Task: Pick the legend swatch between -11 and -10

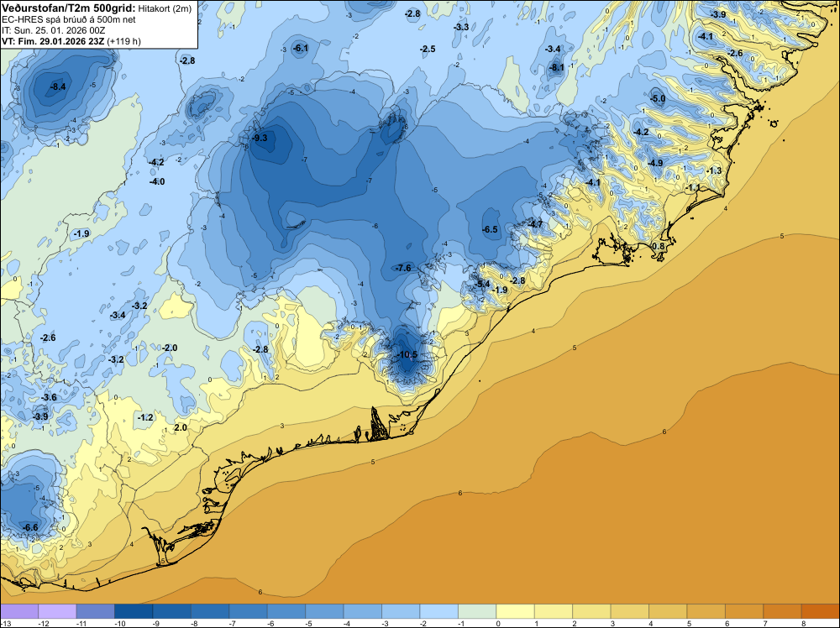Action: click(96, 611)
